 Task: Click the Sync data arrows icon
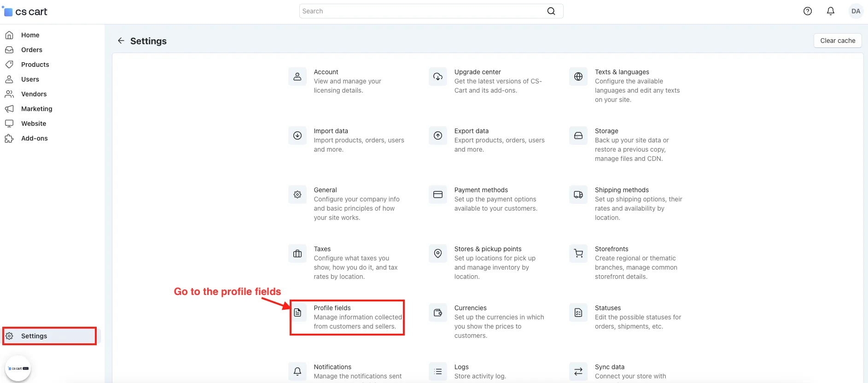click(x=578, y=371)
